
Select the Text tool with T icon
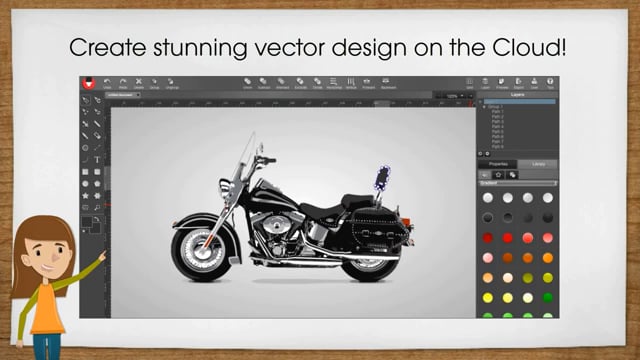coord(97,160)
